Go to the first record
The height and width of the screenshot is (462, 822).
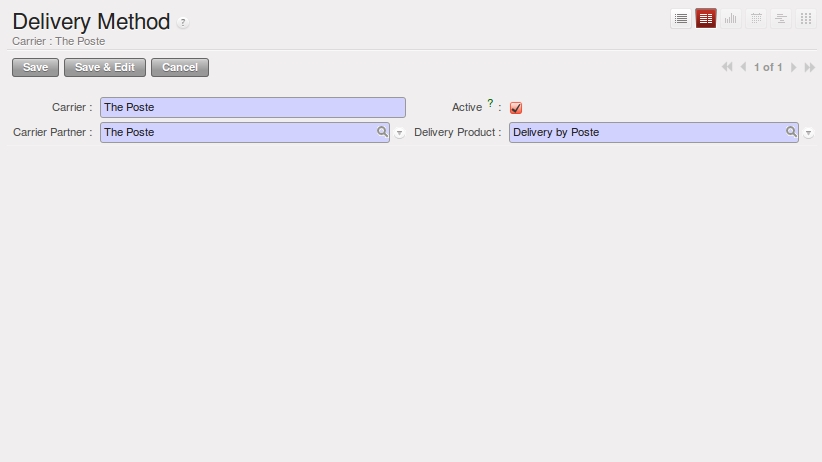point(727,67)
